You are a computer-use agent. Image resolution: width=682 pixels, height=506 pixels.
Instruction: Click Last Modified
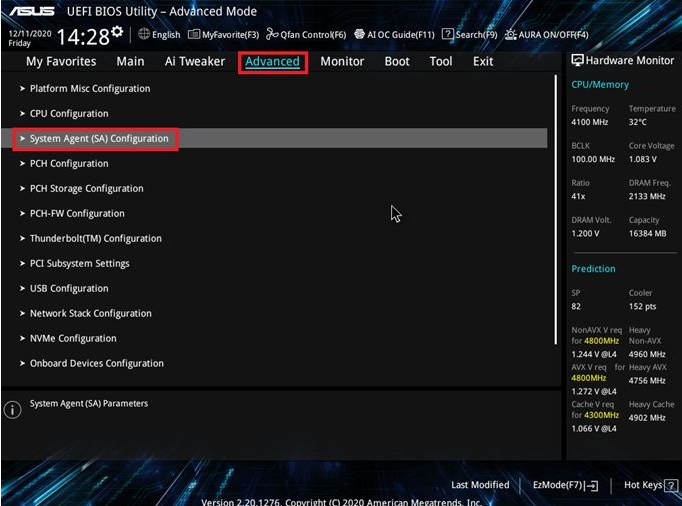pos(480,485)
